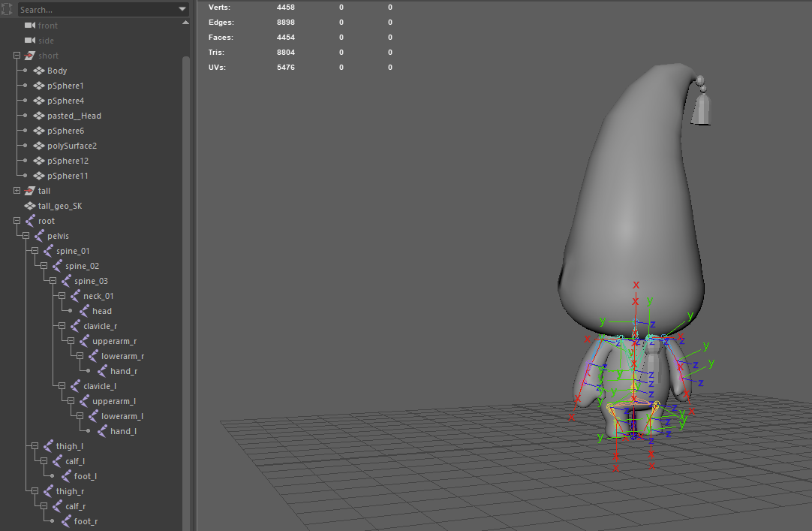Click the head joint icon
Screen dimensions: 812x531
click(x=84, y=311)
